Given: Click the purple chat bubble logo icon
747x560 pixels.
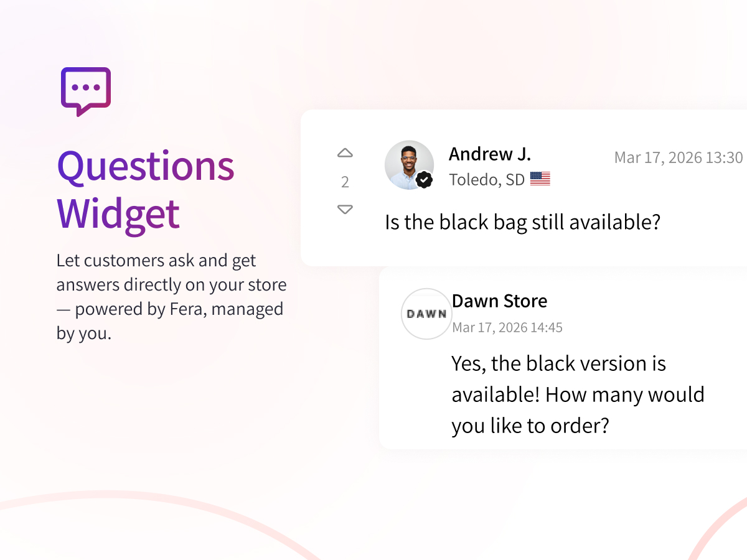Looking at the screenshot, I should [86, 91].
